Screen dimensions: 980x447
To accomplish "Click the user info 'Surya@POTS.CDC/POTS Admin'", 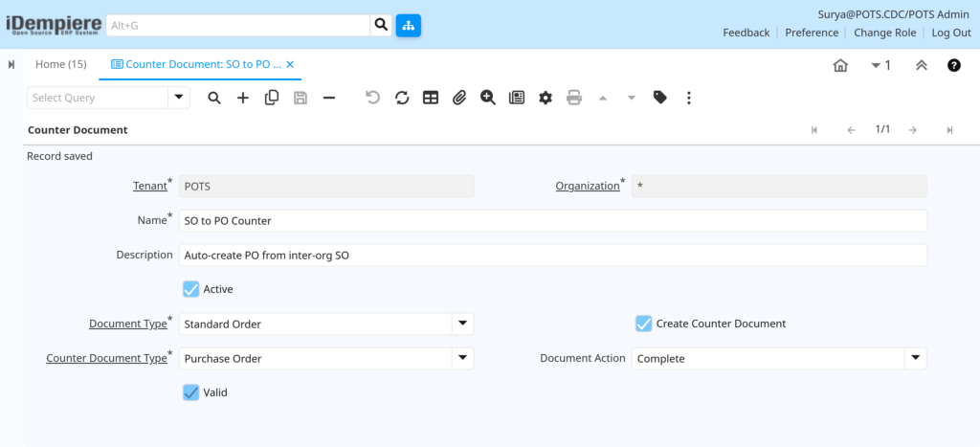I will coord(894,14).
